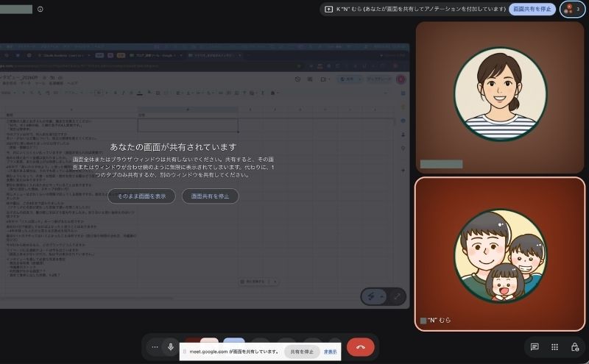Select the family avatar tile labeled むら
The height and width of the screenshot is (364, 589).
pos(500,254)
